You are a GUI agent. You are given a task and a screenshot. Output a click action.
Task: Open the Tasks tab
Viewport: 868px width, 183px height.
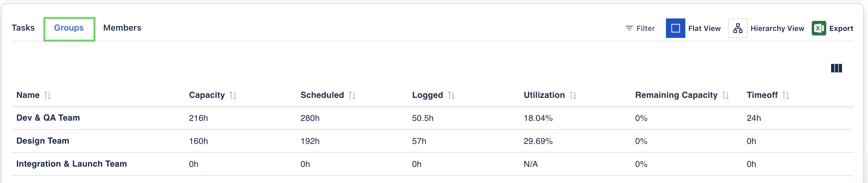coord(23,28)
